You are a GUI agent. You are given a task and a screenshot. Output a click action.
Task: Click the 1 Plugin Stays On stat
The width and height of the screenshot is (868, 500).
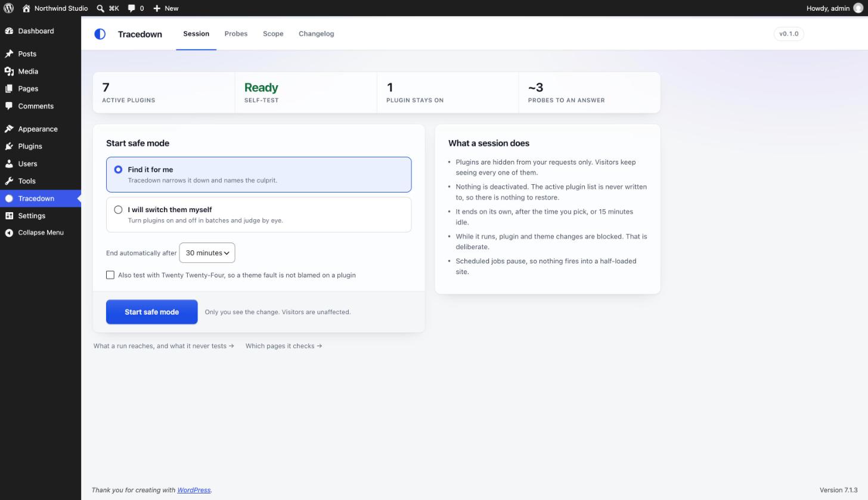(448, 92)
